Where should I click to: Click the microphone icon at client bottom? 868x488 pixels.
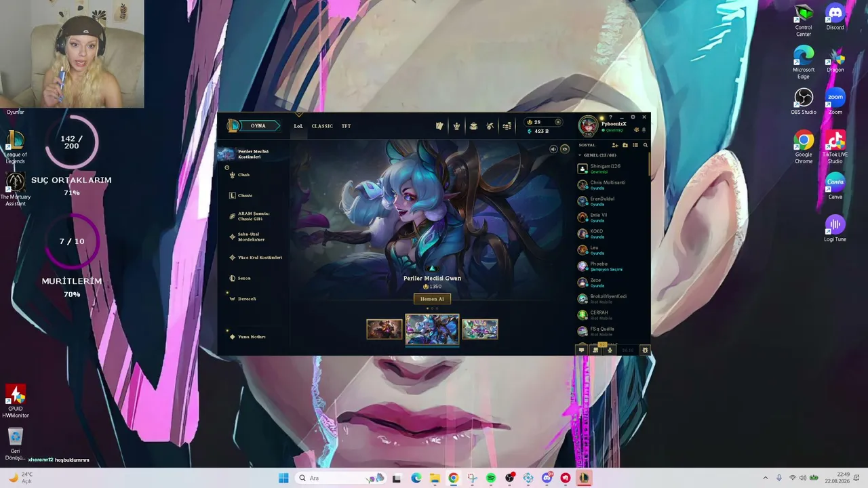point(610,350)
